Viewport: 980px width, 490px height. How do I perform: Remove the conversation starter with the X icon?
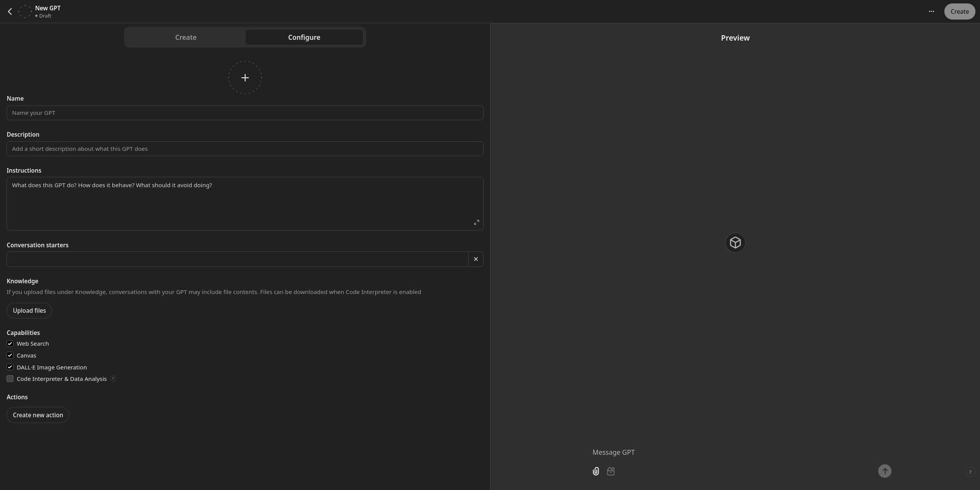pyautogui.click(x=476, y=259)
